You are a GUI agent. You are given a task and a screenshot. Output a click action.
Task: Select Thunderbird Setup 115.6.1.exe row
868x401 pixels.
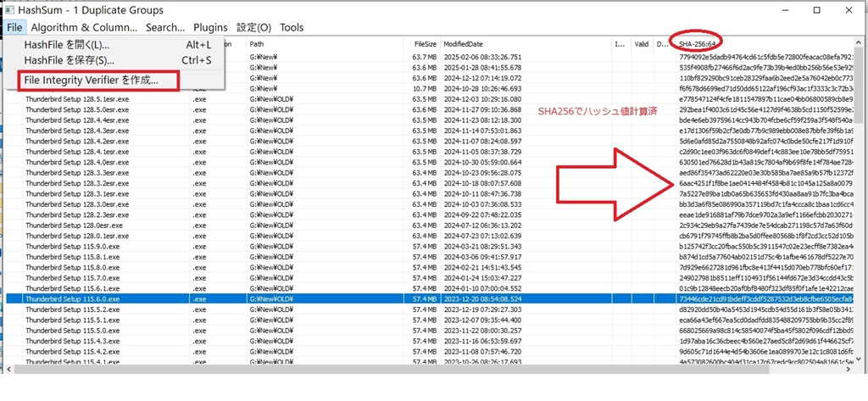[x=431, y=288]
